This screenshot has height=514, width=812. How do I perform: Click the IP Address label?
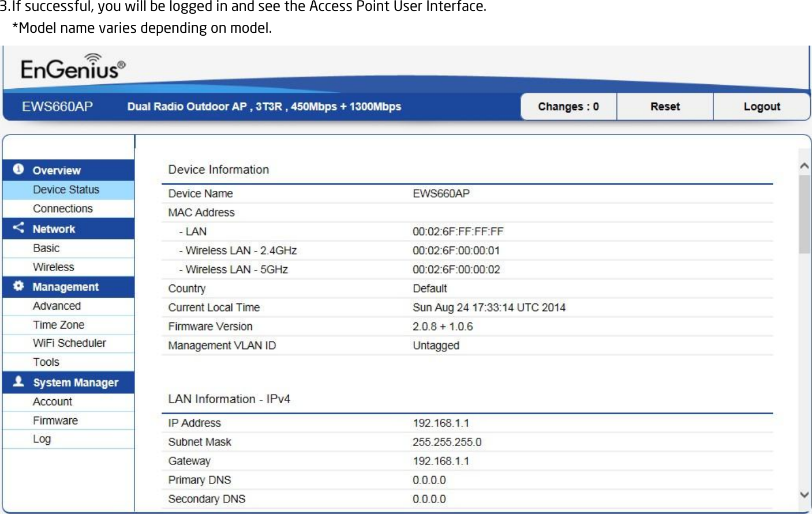pos(194,423)
